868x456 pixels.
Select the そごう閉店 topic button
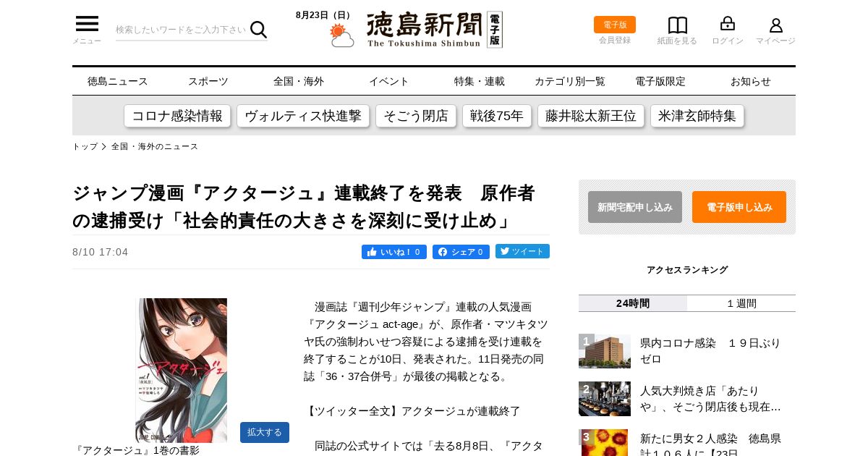(x=416, y=116)
